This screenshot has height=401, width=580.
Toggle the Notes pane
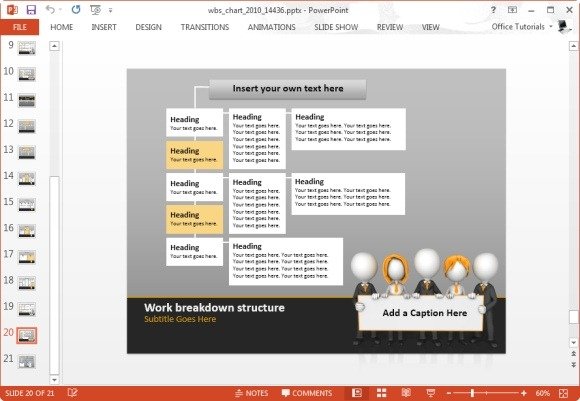(252, 393)
